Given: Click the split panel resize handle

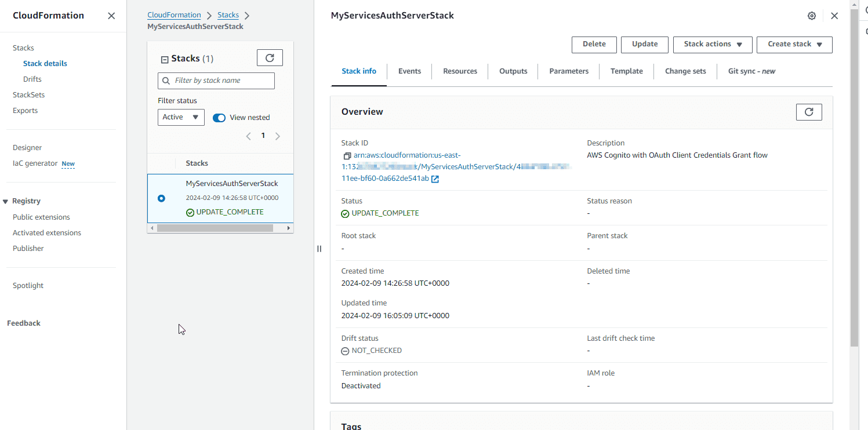Looking at the screenshot, I should [x=319, y=249].
